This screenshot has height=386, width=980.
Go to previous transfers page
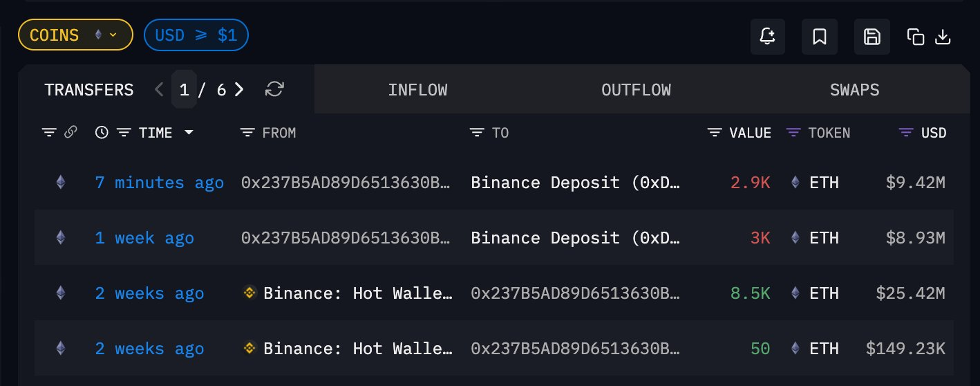click(x=159, y=90)
